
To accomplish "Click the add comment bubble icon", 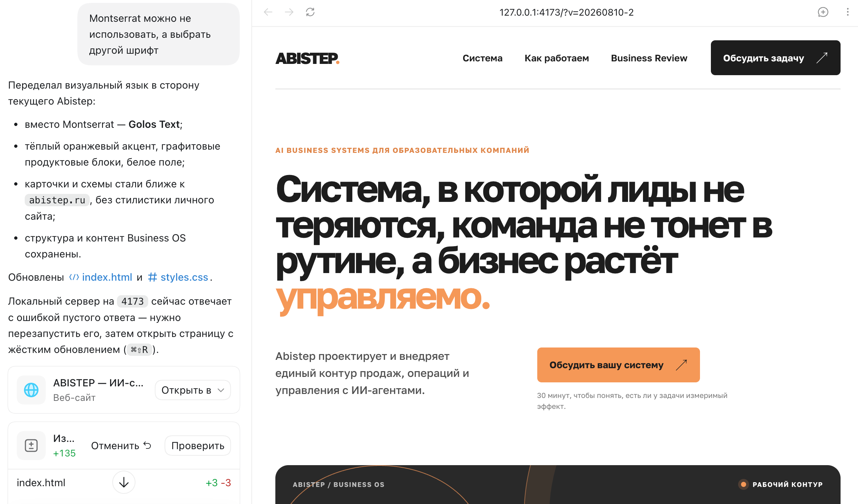I will point(823,12).
